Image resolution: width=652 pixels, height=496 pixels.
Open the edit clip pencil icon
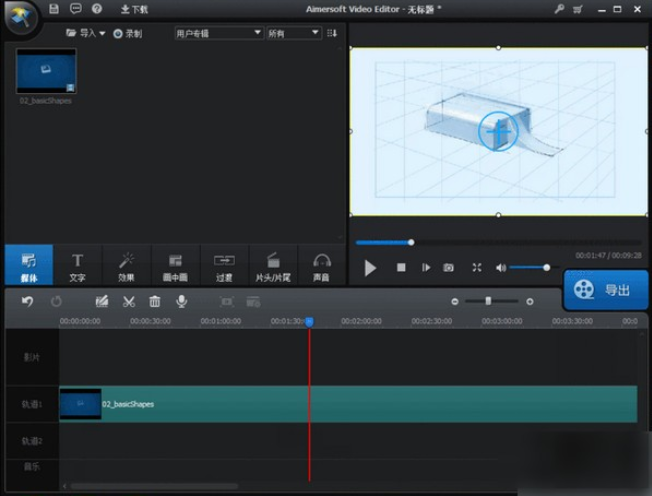click(101, 301)
